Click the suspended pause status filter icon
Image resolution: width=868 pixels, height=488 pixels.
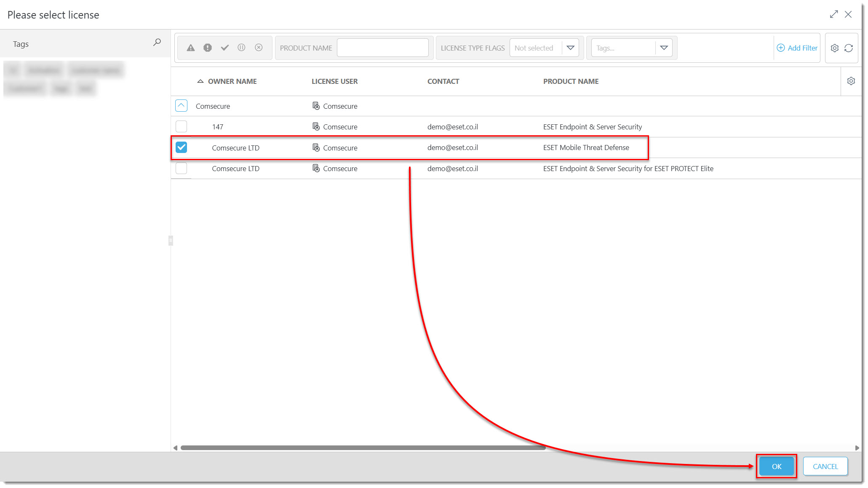click(241, 48)
